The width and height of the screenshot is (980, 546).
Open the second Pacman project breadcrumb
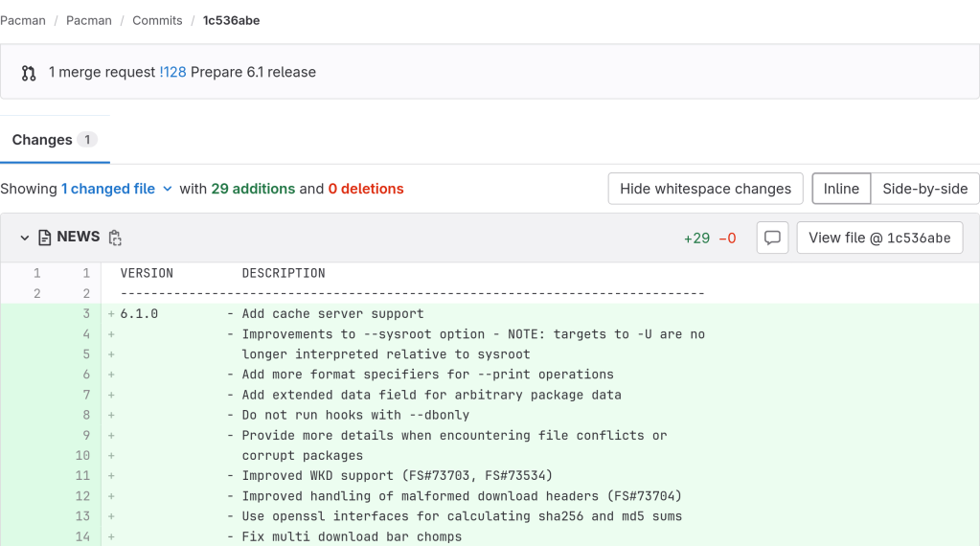pyautogui.click(x=89, y=20)
